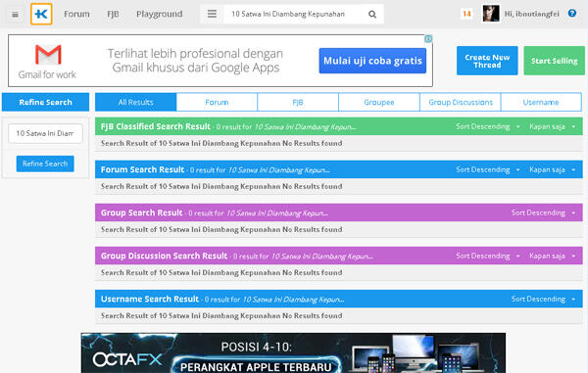
Task: Open Sort Descending dropdown in Forum Search Result
Action: click(x=487, y=169)
